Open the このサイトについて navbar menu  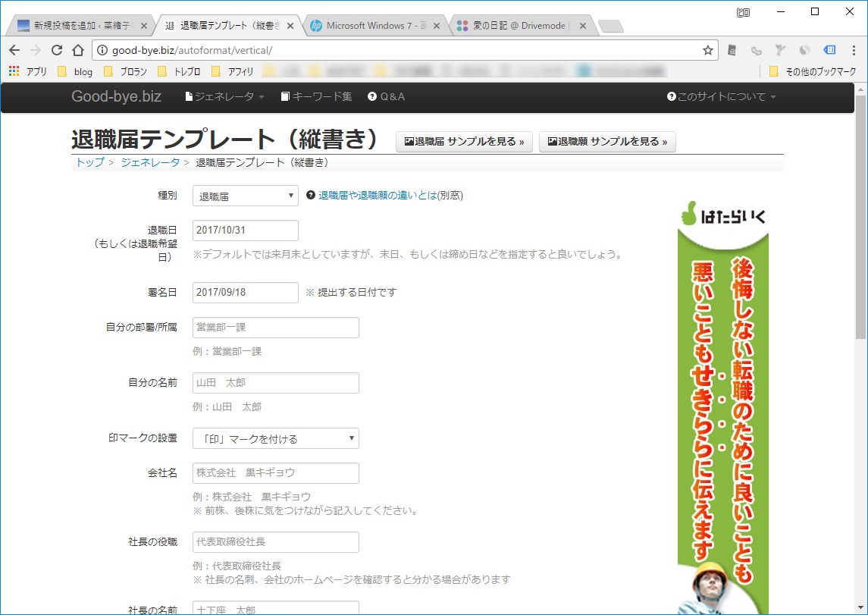(722, 97)
